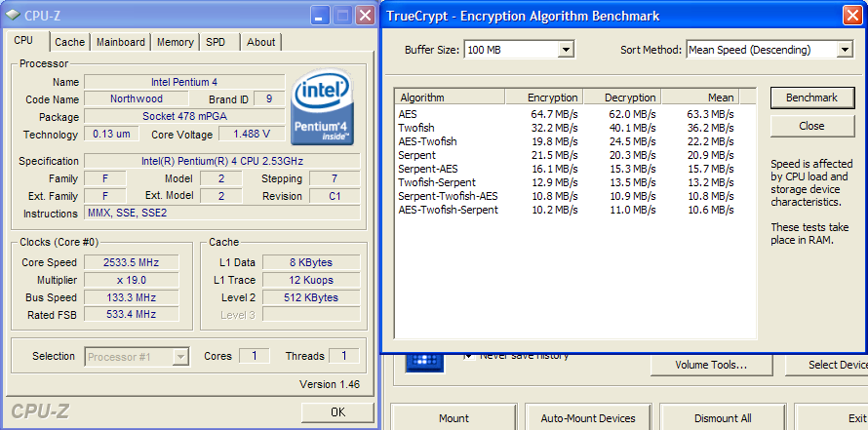Click the AES mean speed 63.3 MB/s
868x430 pixels.
711,114
